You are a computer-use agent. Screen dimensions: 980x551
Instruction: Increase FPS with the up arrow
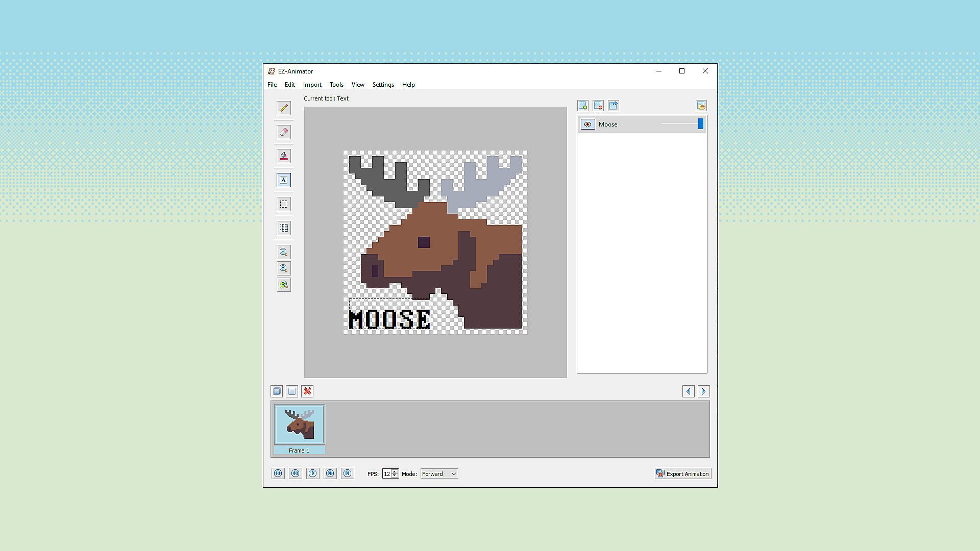[395, 471]
